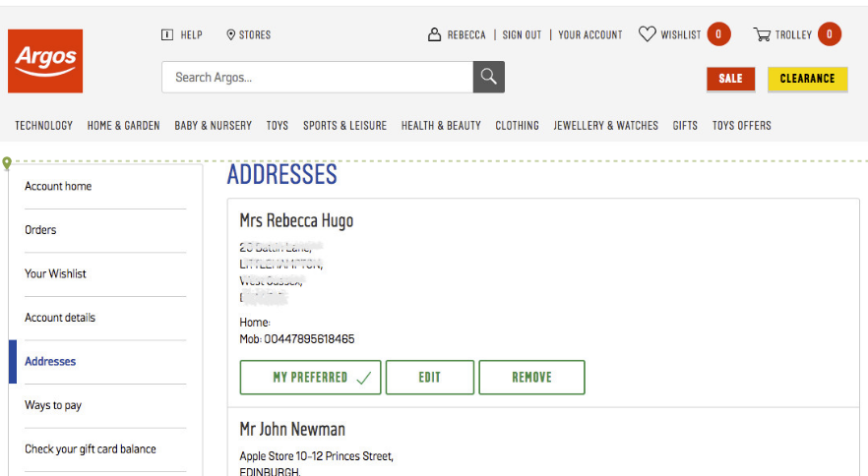Open the Toys menu

coord(278,126)
